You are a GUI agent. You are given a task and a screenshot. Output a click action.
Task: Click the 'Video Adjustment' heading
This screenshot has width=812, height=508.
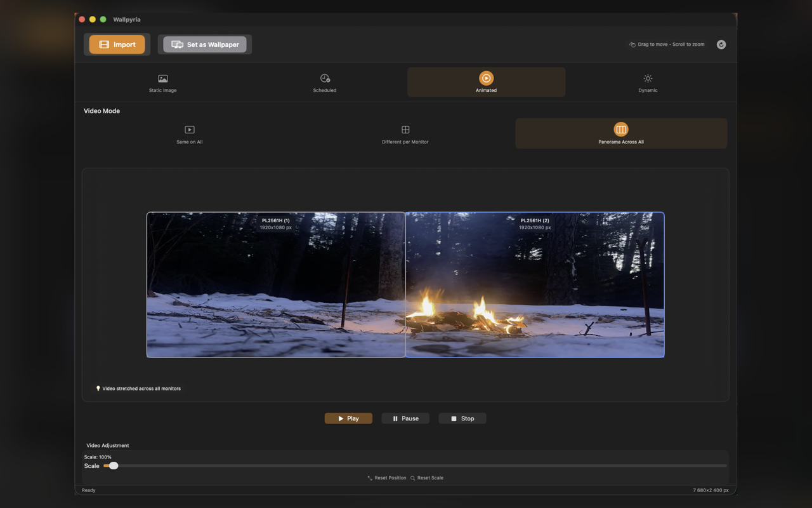(108, 445)
